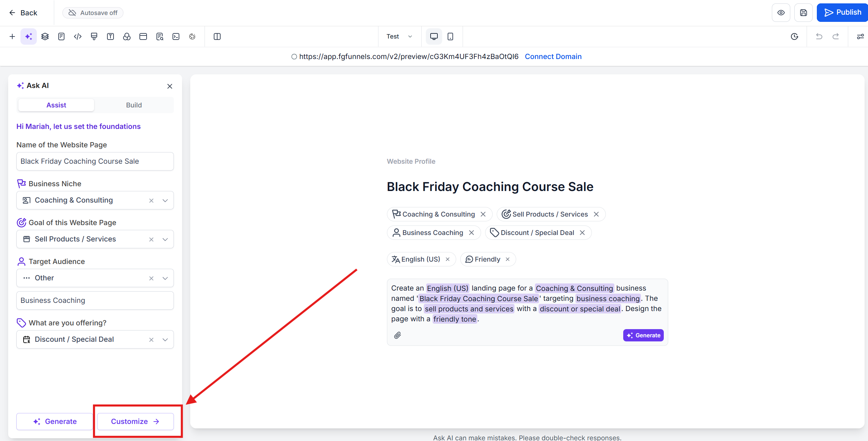Switch to the Build tab
Screen dimensions: 868x441
click(134, 105)
